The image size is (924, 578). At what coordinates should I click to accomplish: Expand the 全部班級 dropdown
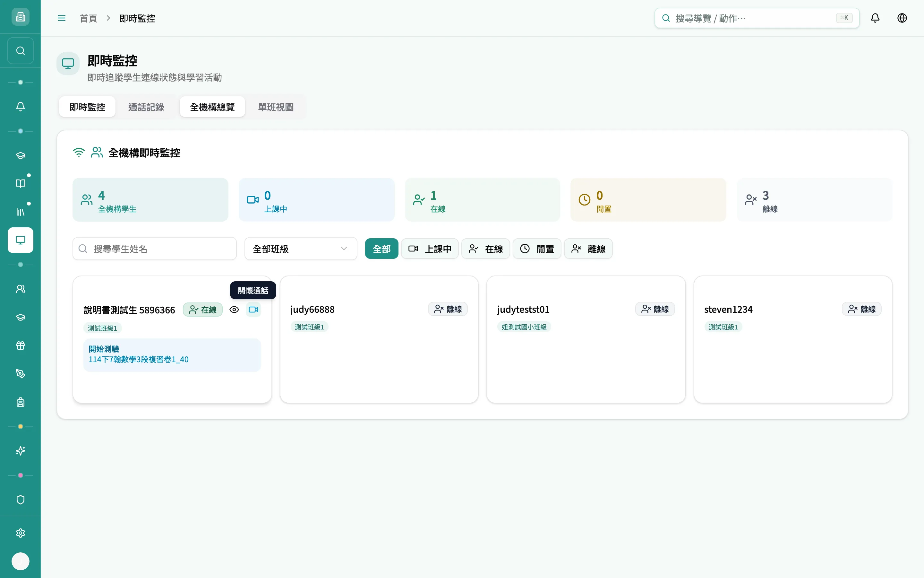click(x=301, y=249)
